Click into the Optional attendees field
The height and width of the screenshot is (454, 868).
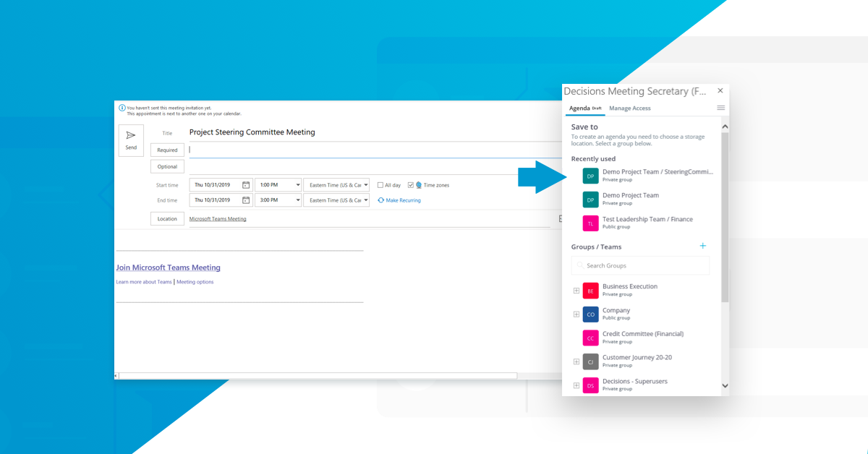click(x=375, y=166)
